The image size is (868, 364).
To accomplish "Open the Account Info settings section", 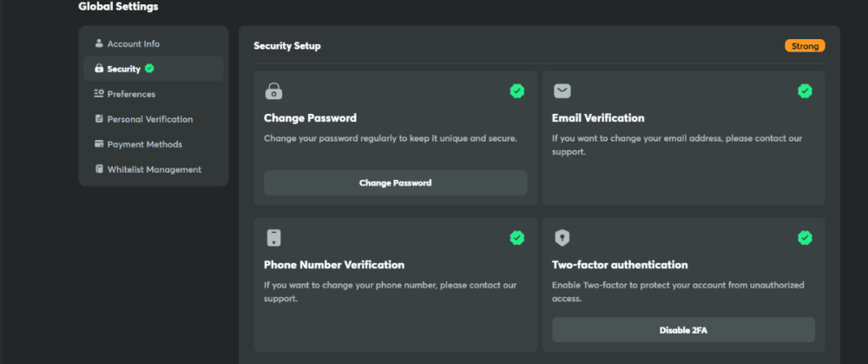I will point(133,43).
